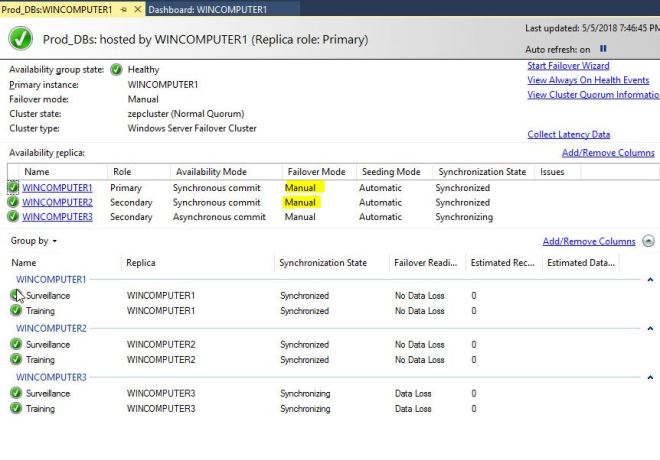Collapse database grid using round chevron button
This screenshot has width=660, height=460.
pyautogui.click(x=649, y=241)
